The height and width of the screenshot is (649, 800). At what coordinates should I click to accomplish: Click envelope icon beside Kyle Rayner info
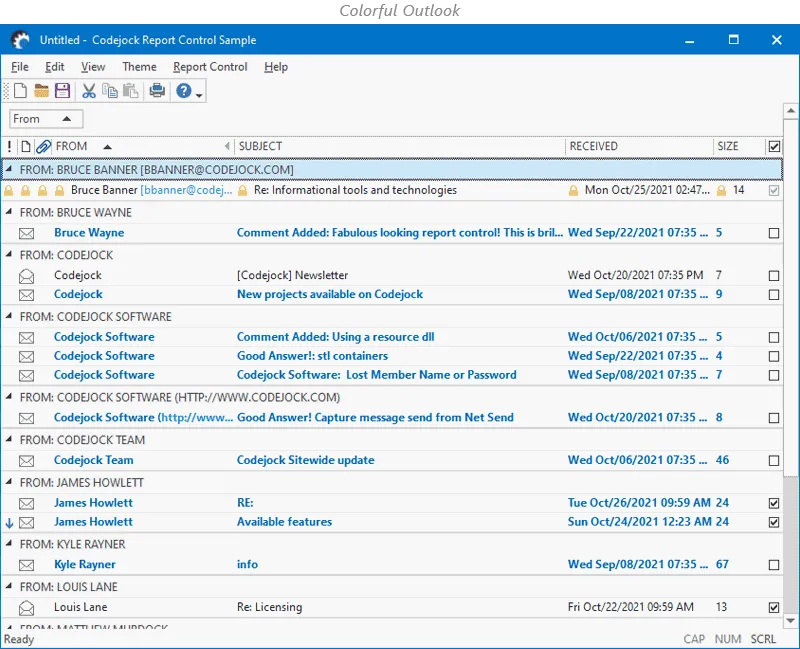[x=27, y=565]
